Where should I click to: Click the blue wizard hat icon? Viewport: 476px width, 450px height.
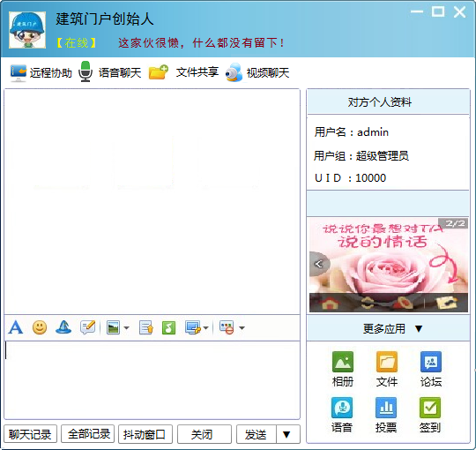coord(63,327)
